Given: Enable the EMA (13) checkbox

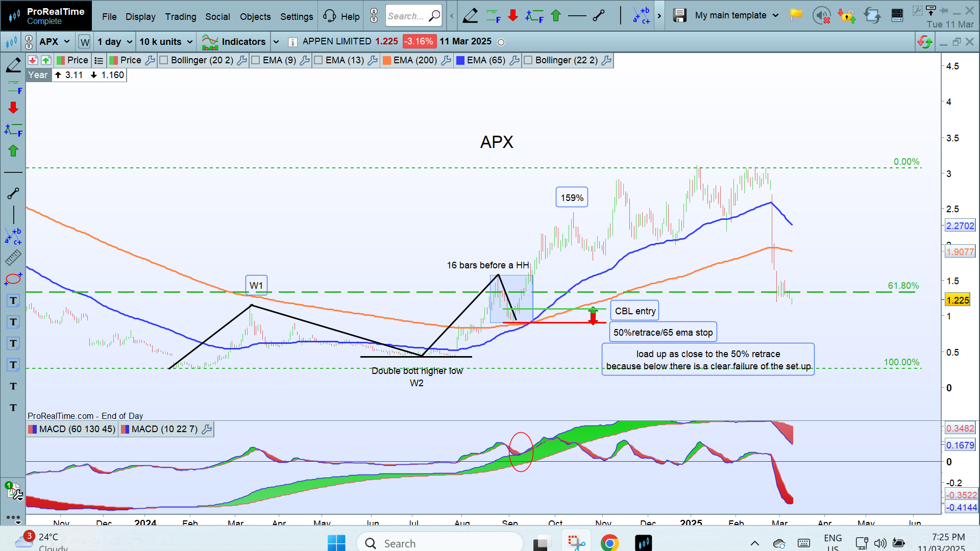Looking at the screenshot, I should 318,60.
